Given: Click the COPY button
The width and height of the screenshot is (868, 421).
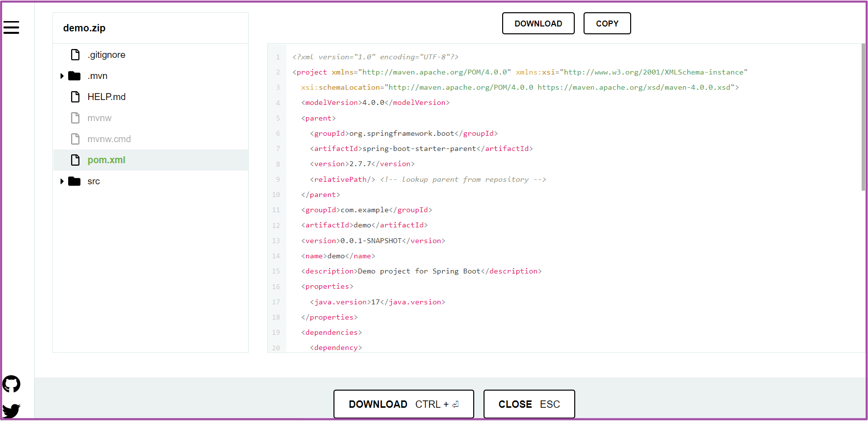Looking at the screenshot, I should pyautogui.click(x=607, y=23).
